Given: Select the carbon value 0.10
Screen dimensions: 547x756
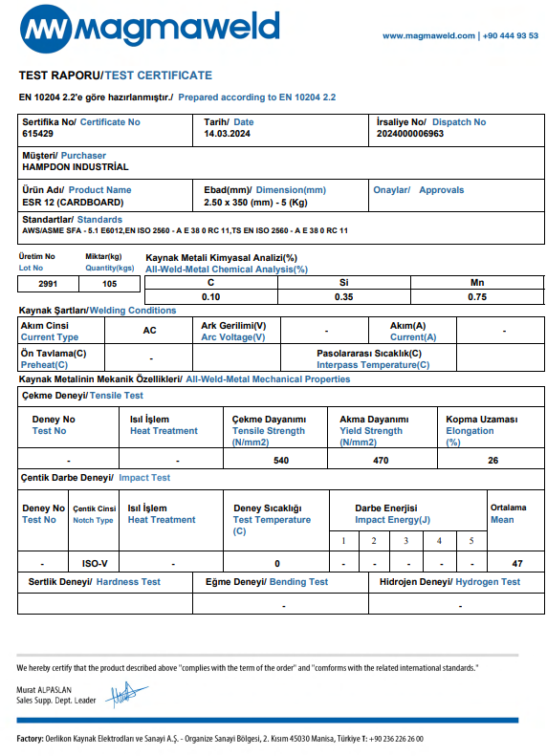Looking at the screenshot, I should 210,297.
